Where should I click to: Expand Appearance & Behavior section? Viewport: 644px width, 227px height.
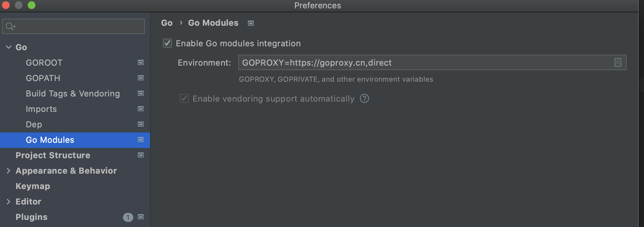pos(9,171)
